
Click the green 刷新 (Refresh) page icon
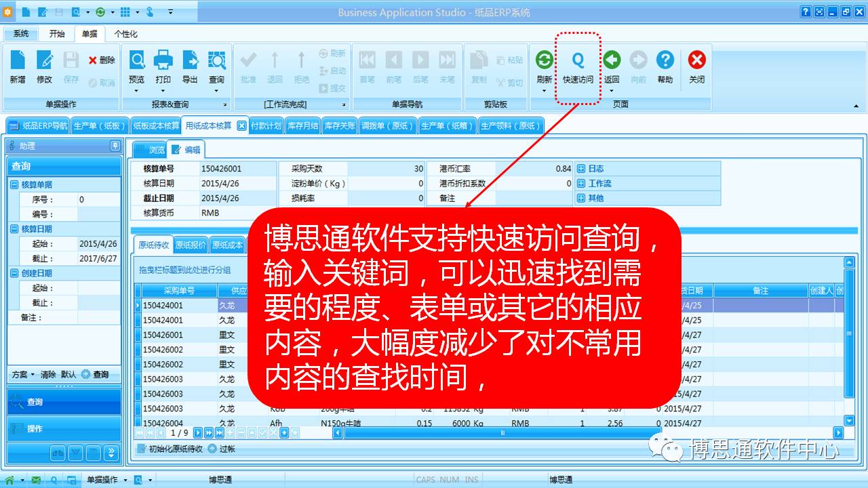pos(544,61)
